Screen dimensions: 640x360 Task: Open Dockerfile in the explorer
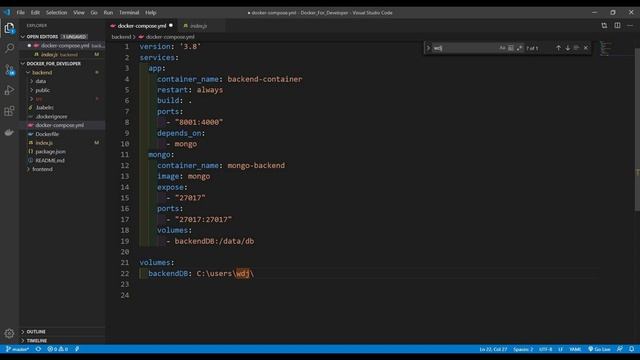coord(47,134)
